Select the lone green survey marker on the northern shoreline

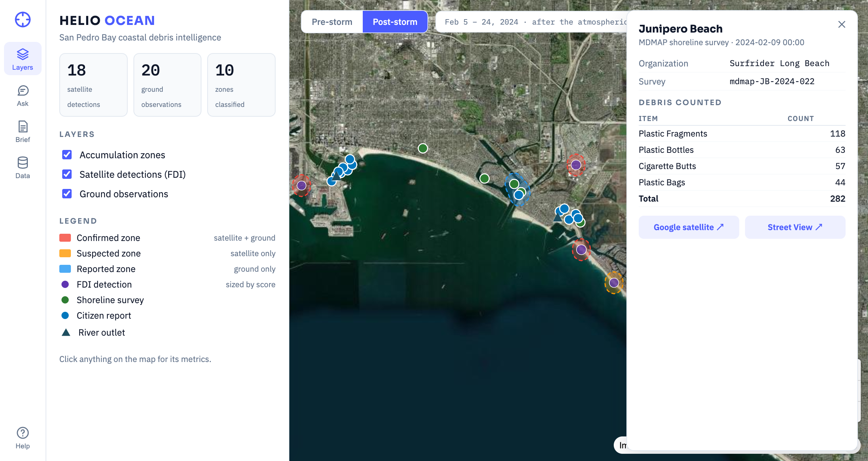423,148
